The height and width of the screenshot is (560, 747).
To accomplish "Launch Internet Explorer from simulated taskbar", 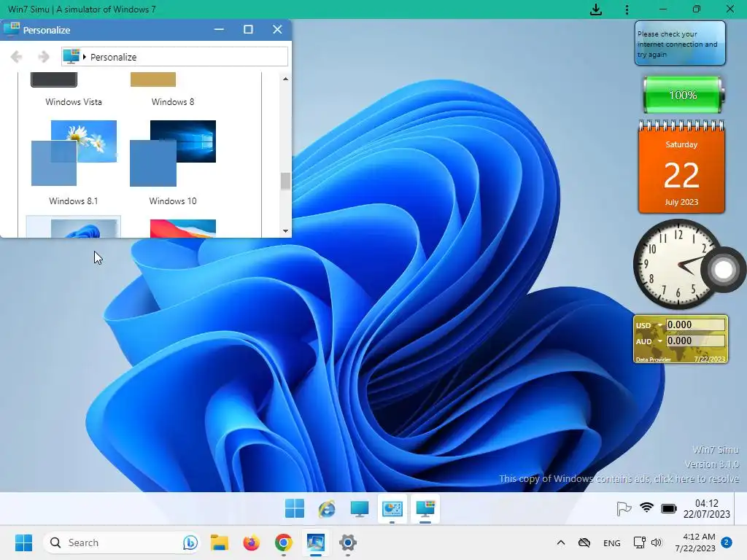I will pyautogui.click(x=327, y=508).
